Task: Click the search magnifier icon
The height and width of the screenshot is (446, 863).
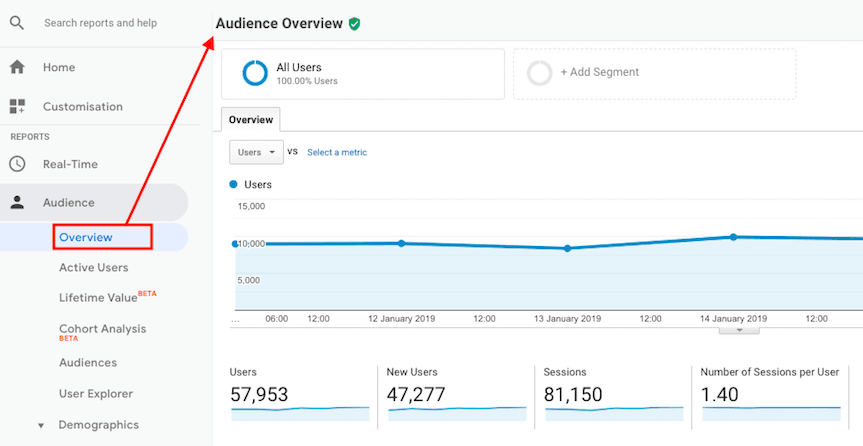Action: (17, 23)
